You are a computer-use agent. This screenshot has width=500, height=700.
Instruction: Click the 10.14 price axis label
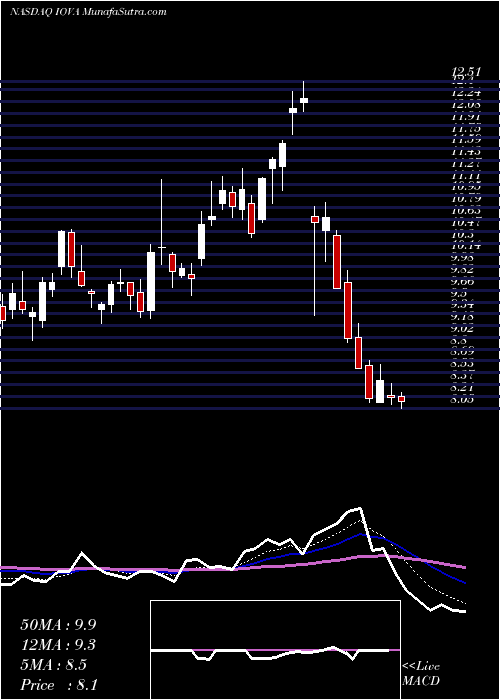[x=466, y=245]
